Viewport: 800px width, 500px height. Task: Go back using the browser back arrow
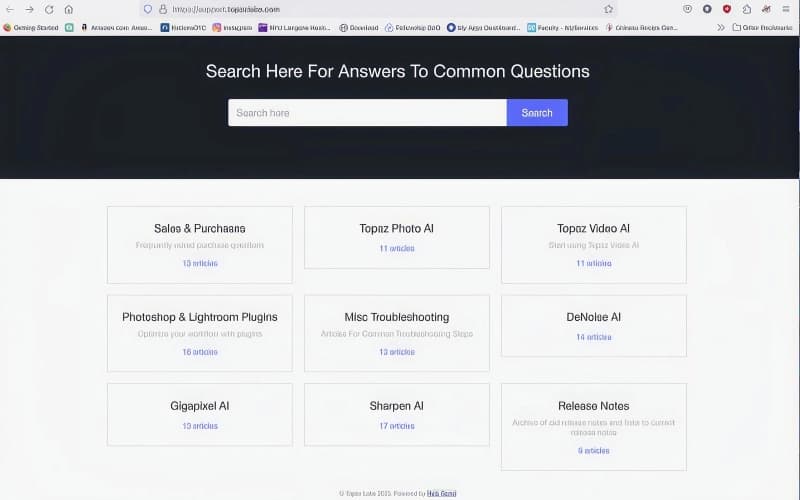10,9
